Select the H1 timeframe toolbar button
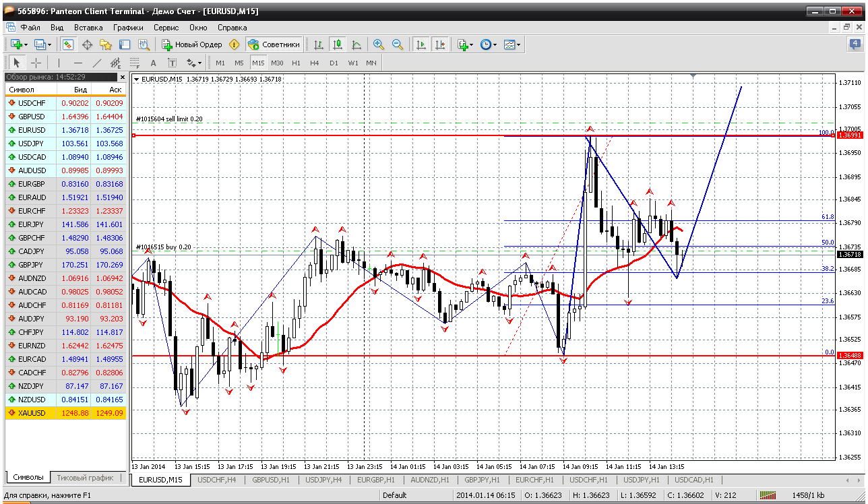 pos(297,63)
